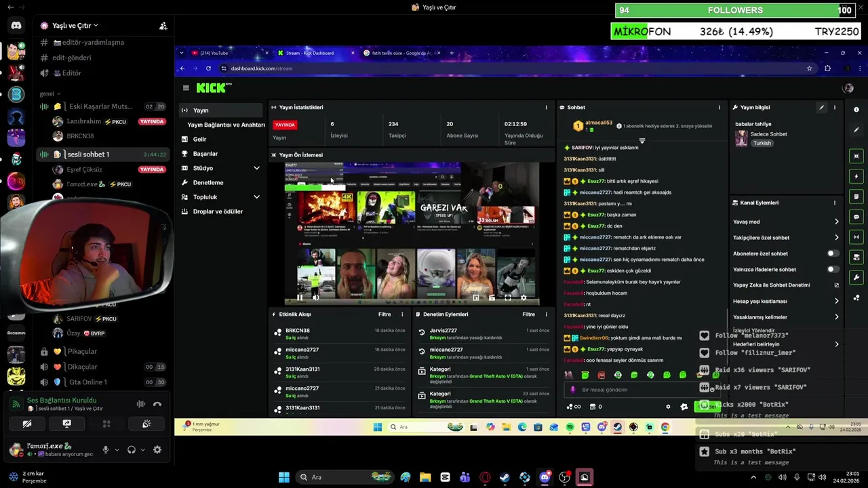Open Yavaş mod options

[x=787, y=222]
